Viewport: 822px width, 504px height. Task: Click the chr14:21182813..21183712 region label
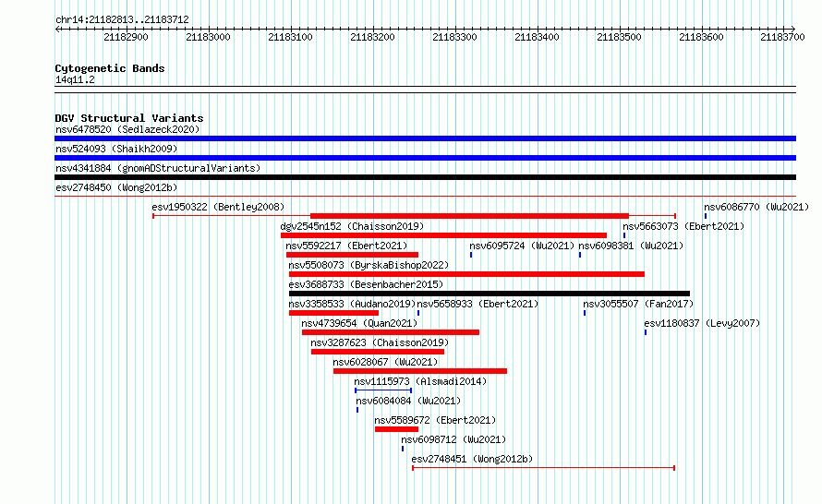pos(122,19)
